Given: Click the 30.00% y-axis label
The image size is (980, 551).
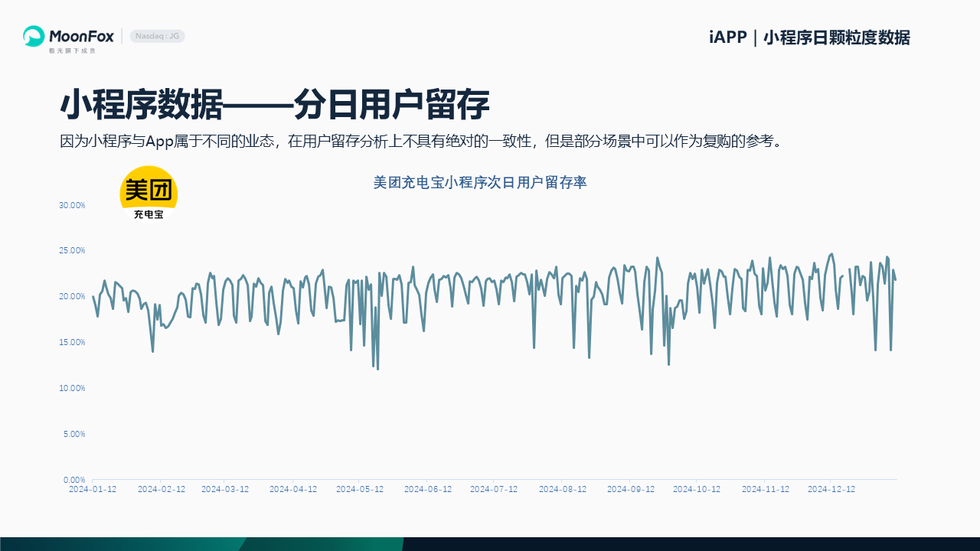Looking at the screenshot, I should point(72,205).
